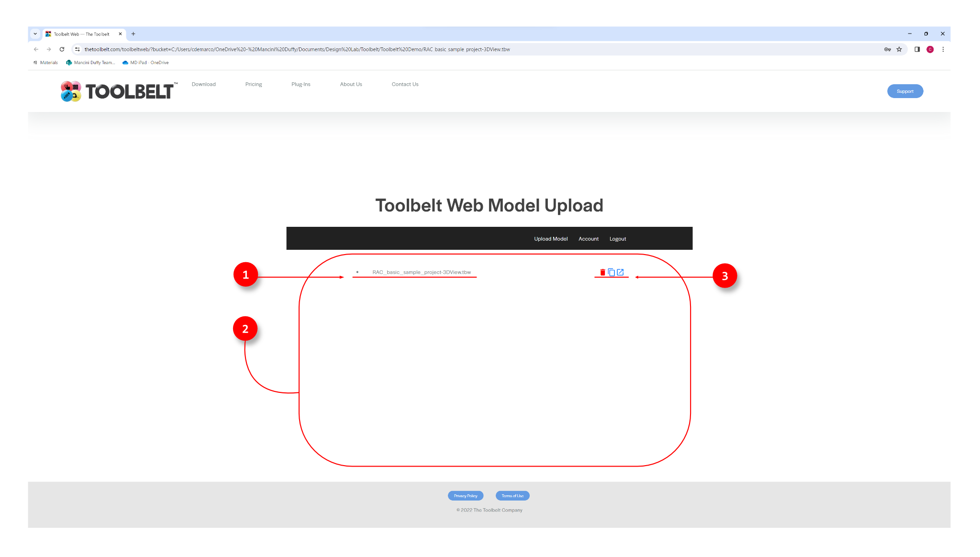Reload the page using the refresh icon

click(62, 49)
